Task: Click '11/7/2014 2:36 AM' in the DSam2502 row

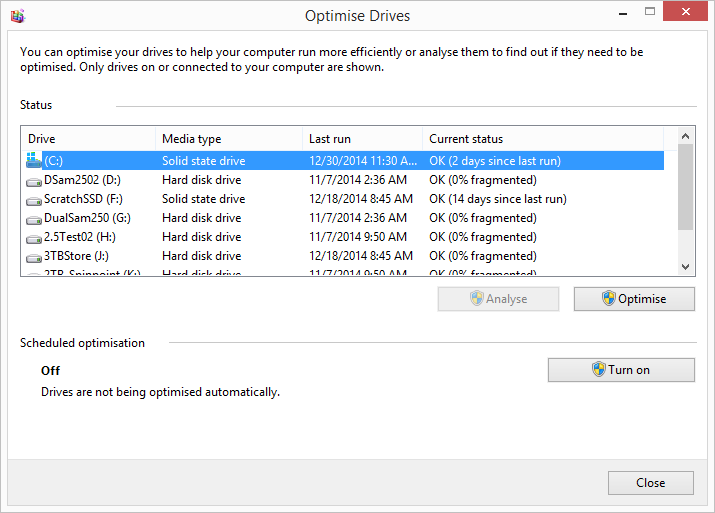Action: pyautogui.click(x=358, y=180)
